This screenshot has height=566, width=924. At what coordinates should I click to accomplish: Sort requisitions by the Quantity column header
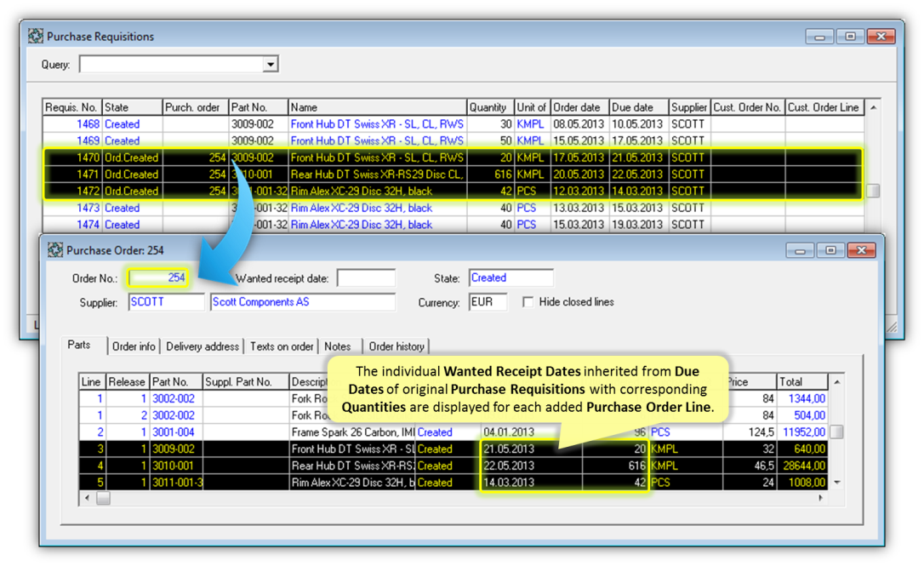tap(489, 106)
